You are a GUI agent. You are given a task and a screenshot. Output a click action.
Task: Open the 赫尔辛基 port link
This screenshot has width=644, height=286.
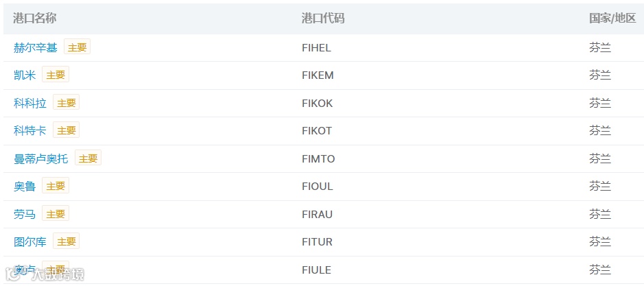[x=36, y=48]
